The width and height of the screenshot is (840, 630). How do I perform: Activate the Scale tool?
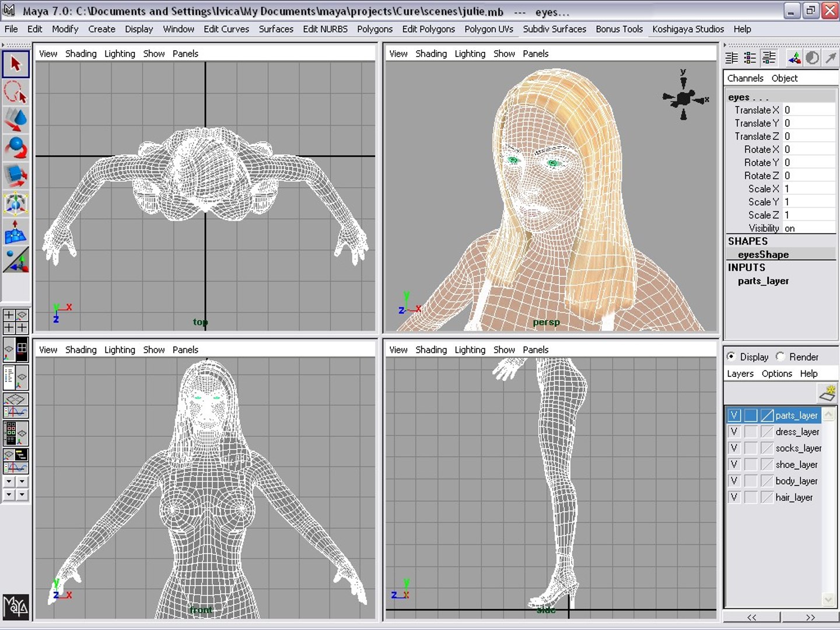pyautogui.click(x=16, y=176)
